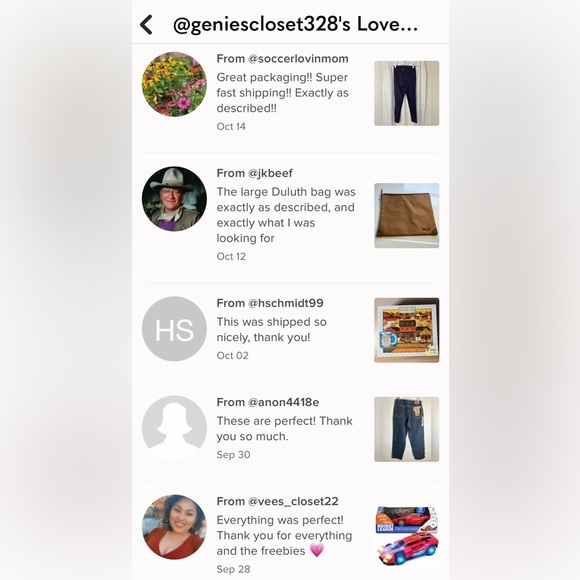The height and width of the screenshot is (580, 580).
Task: Tap anon4418e's default silhouette avatar
Action: click(174, 428)
